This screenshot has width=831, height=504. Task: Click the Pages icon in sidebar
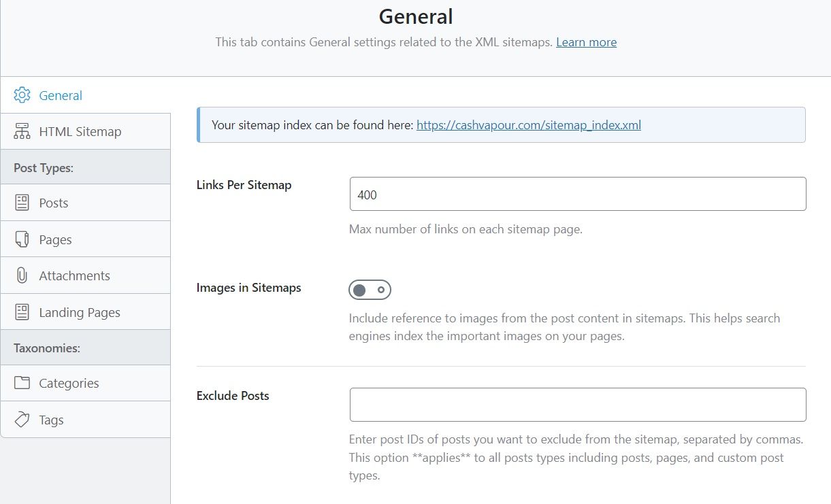click(x=22, y=239)
